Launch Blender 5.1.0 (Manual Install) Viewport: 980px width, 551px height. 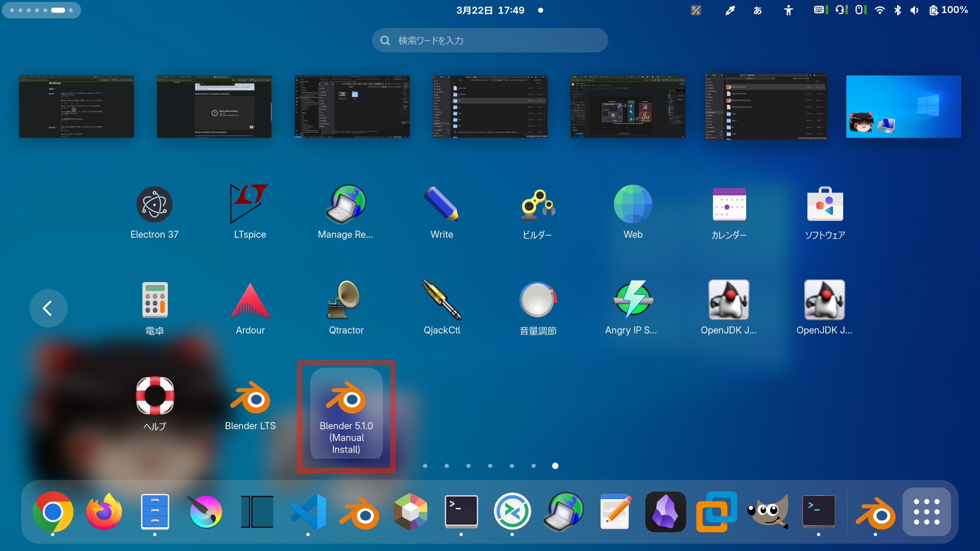point(346,414)
